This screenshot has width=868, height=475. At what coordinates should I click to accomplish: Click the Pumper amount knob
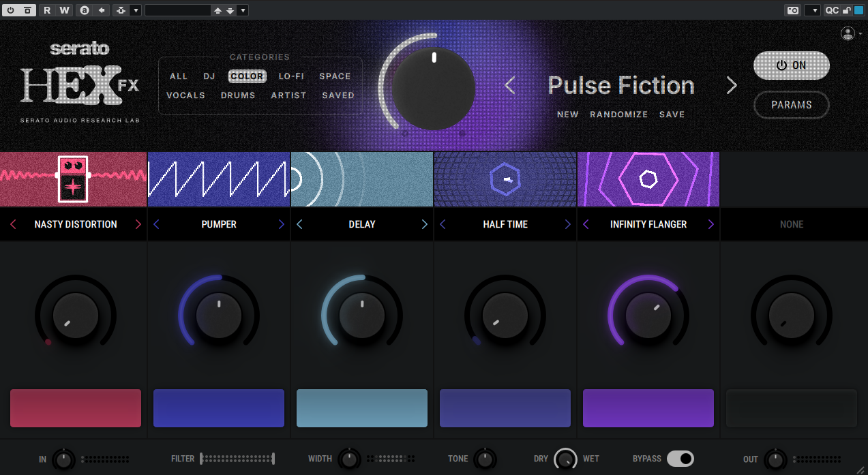pos(219,316)
